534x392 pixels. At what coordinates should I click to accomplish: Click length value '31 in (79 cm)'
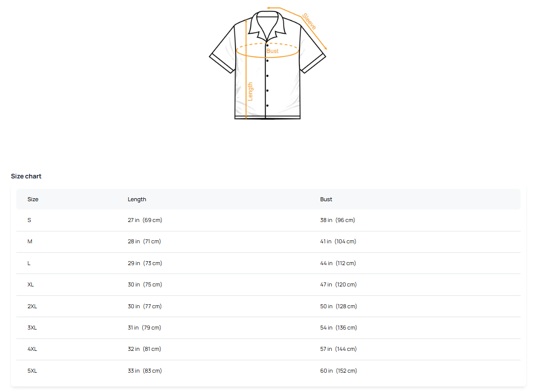tap(144, 328)
